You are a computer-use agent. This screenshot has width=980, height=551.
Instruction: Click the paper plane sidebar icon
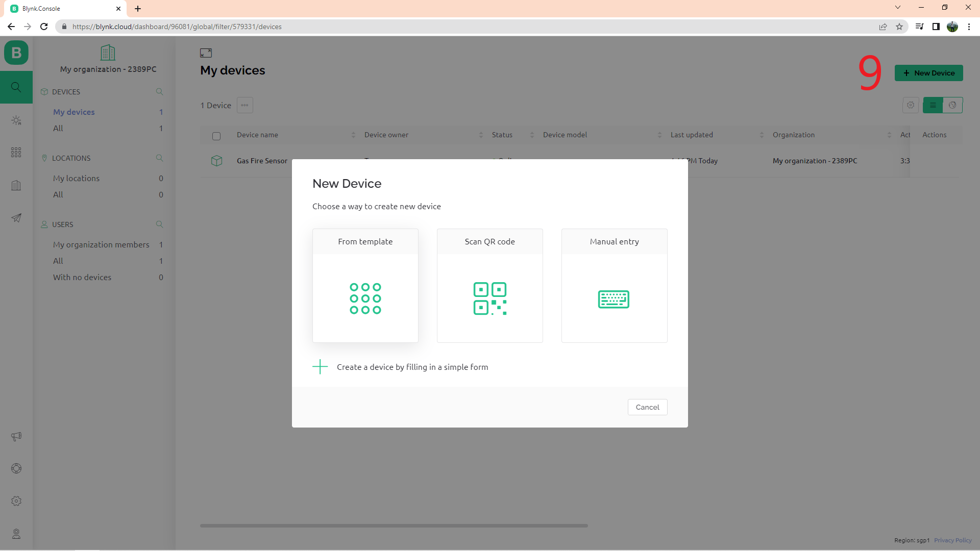click(x=16, y=218)
